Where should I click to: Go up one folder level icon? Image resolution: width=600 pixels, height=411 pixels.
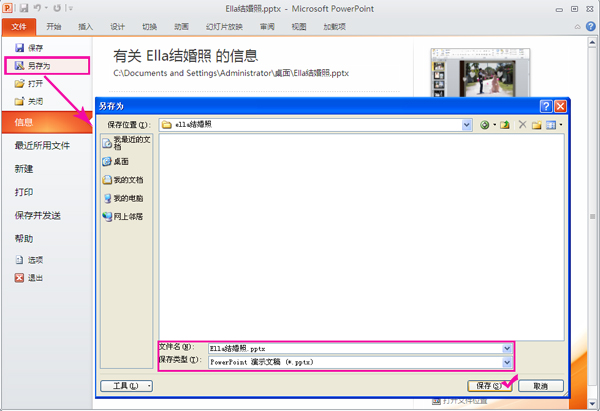tap(505, 125)
